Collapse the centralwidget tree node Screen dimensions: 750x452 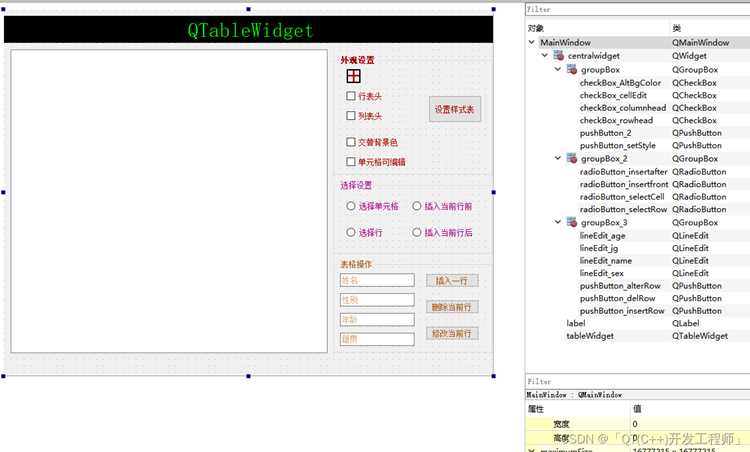545,55
